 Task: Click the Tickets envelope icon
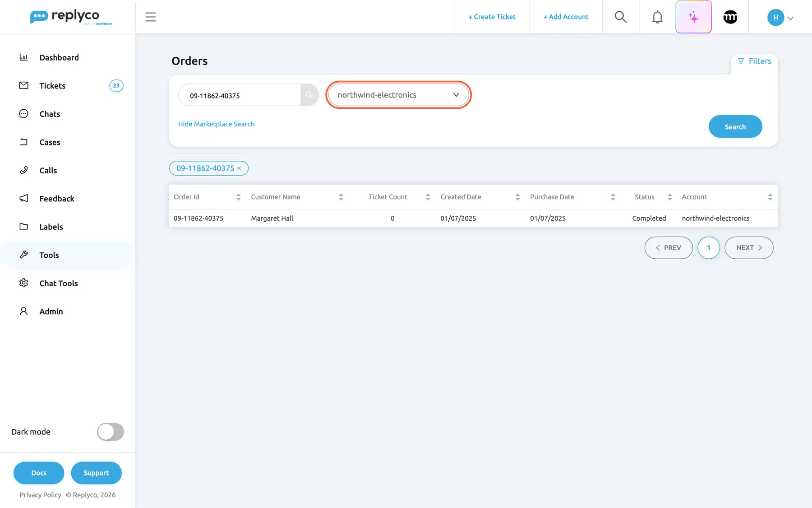tap(23, 85)
